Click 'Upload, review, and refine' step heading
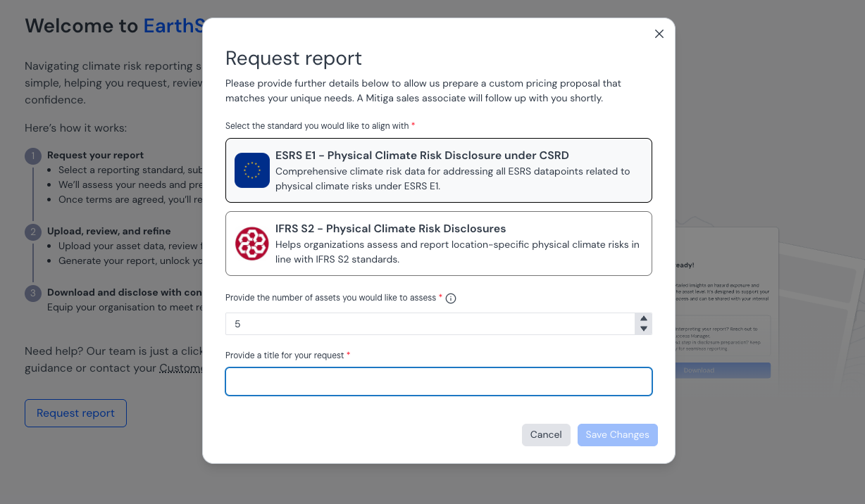The width and height of the screenshot is (865, 504). pos(109,231)
